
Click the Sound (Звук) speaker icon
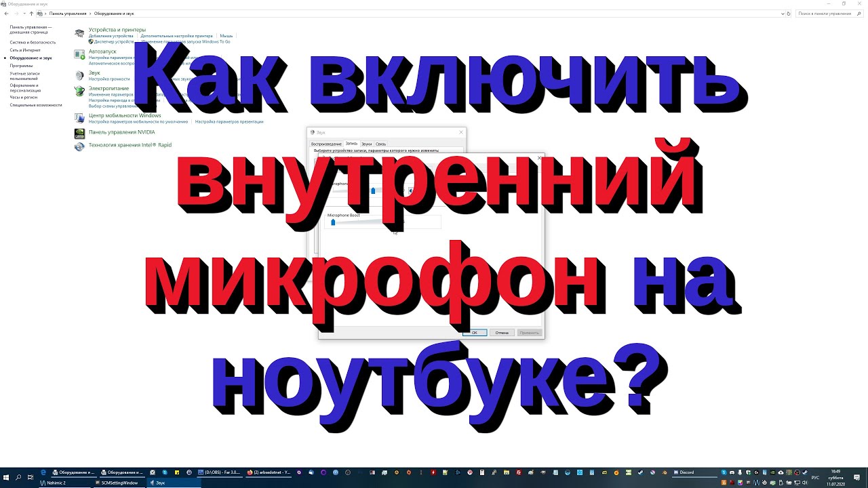pos(80,75)
